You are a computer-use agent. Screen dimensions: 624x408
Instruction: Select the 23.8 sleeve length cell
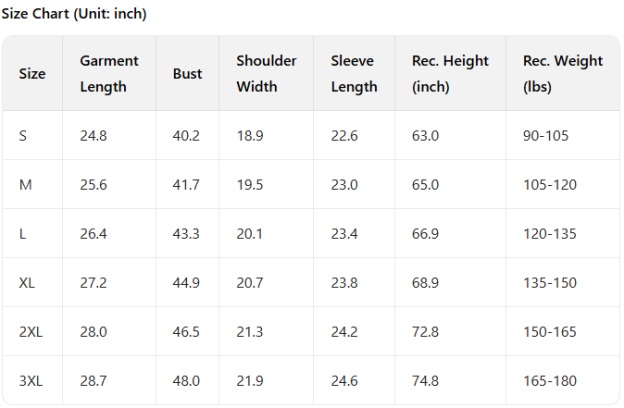point(344,283)
